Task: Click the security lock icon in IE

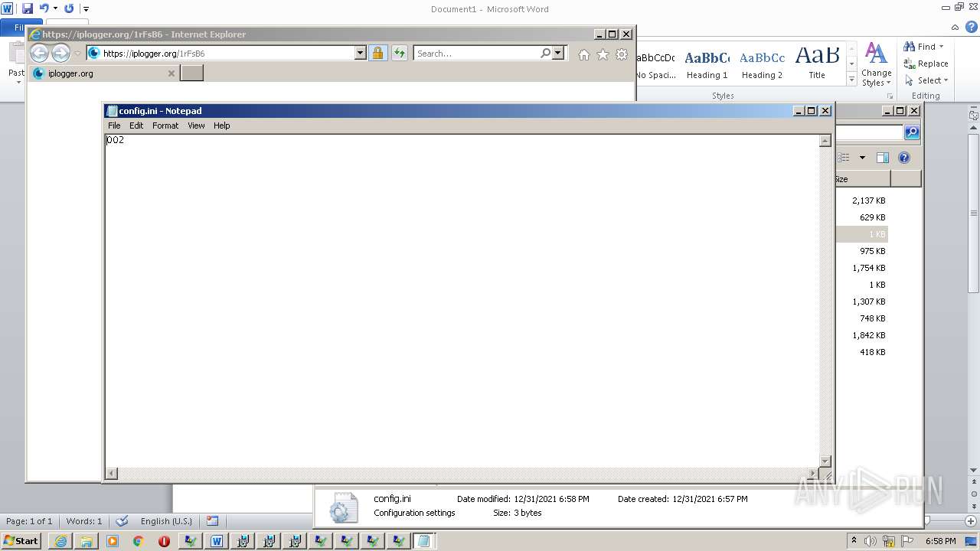Action: click(377, 53)
